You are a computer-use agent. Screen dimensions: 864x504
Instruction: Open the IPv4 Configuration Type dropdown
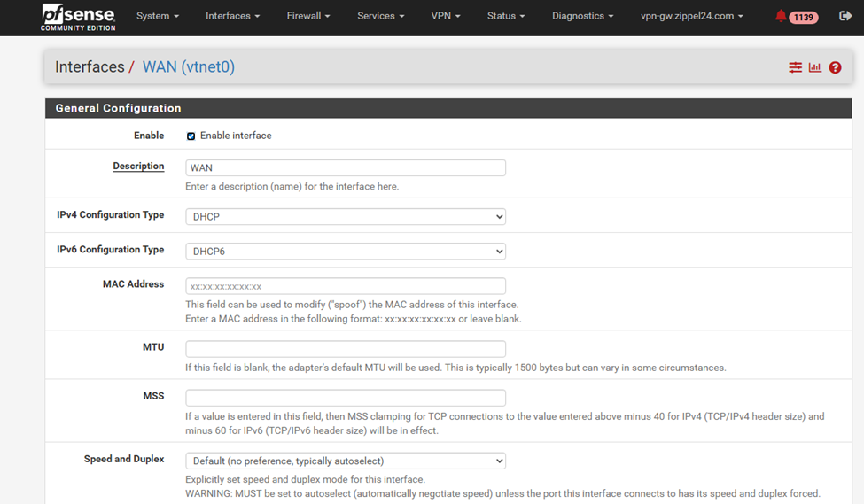click(x=346, y=217)
